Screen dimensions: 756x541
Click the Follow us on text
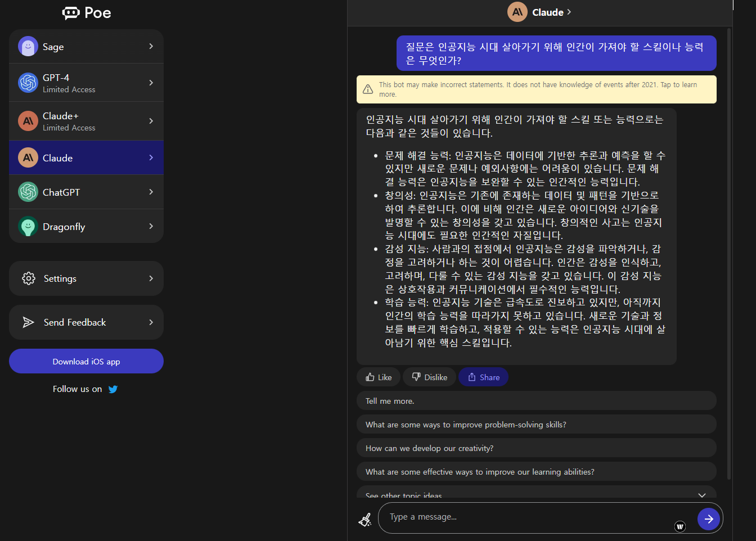click(x=77, y=389)
